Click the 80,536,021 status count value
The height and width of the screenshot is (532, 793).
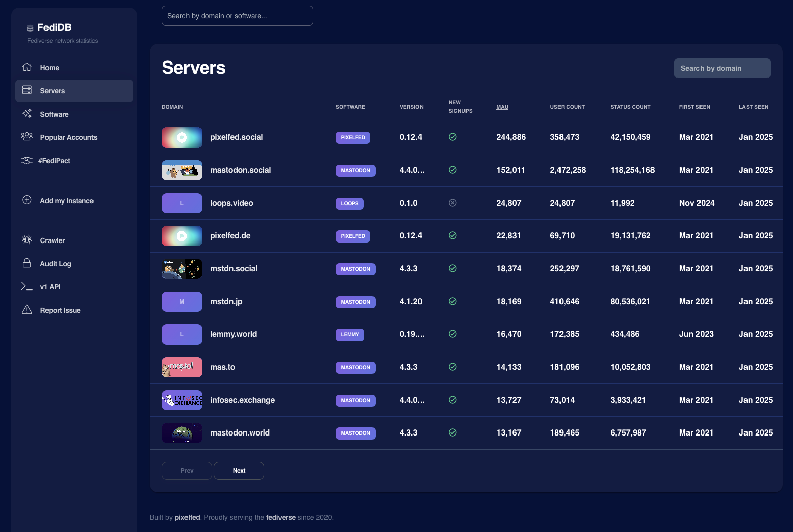point(630,301)
